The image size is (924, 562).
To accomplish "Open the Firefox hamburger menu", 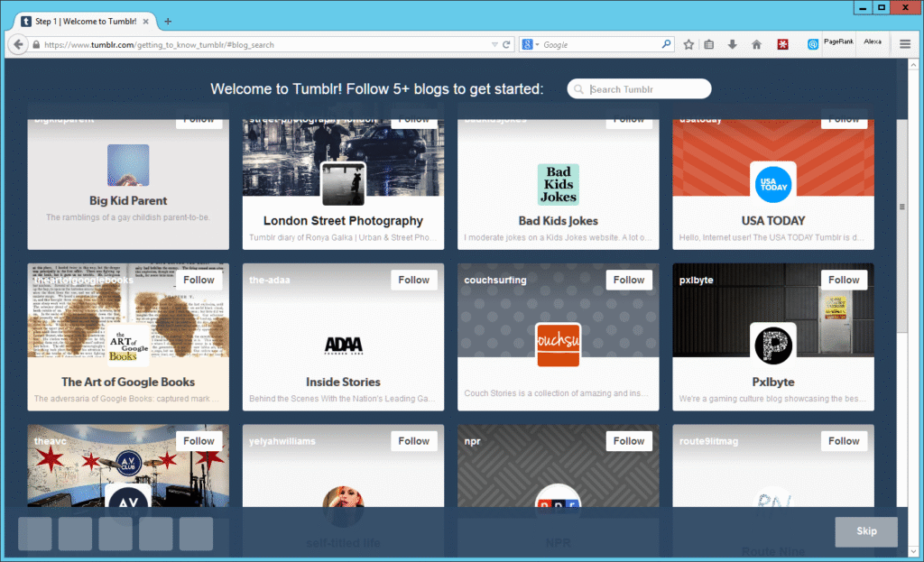I will (905, 44).
